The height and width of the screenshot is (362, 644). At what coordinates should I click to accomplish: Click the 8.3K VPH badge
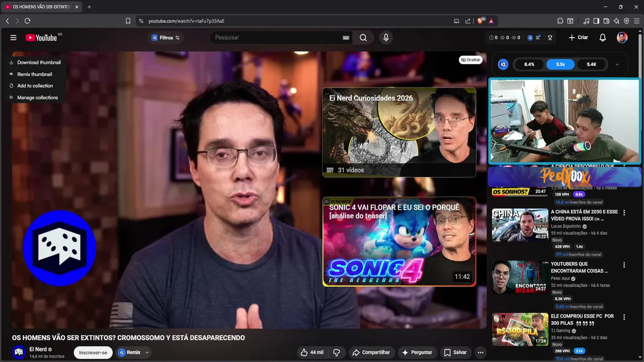pyautogui.click(x=562, y=299)
